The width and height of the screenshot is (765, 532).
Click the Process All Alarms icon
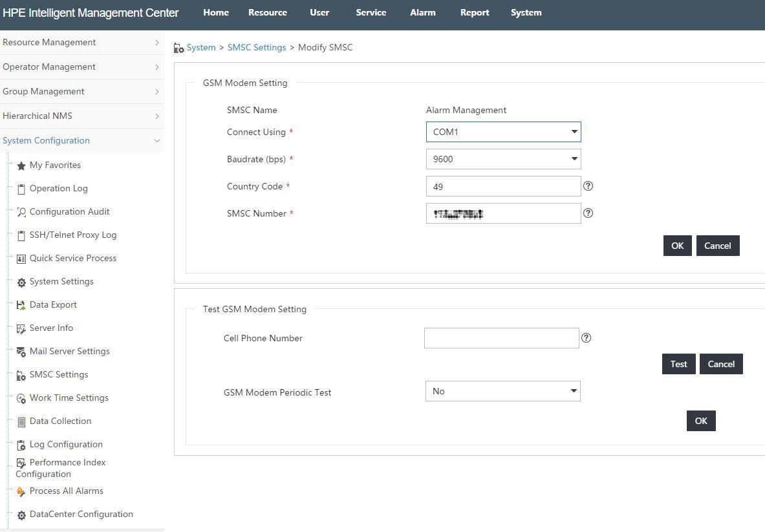pyautogui.click(x=21, y=491)
